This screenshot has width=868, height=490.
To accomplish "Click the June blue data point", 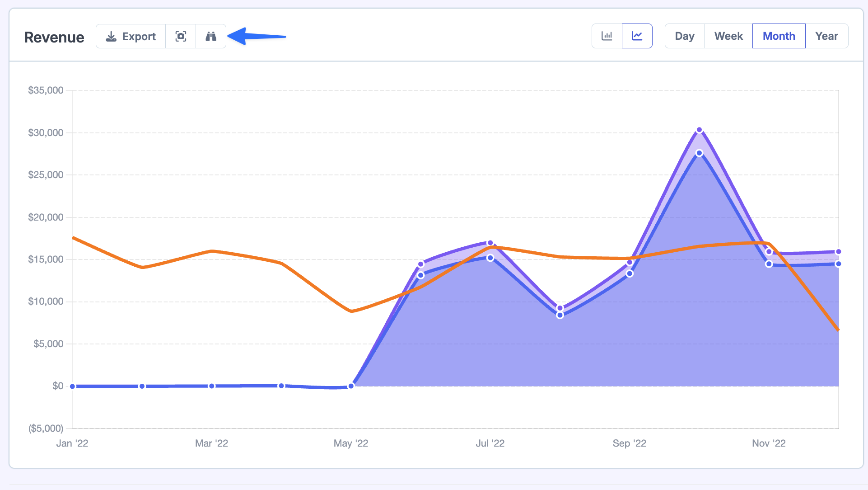I will pos(420,275).
